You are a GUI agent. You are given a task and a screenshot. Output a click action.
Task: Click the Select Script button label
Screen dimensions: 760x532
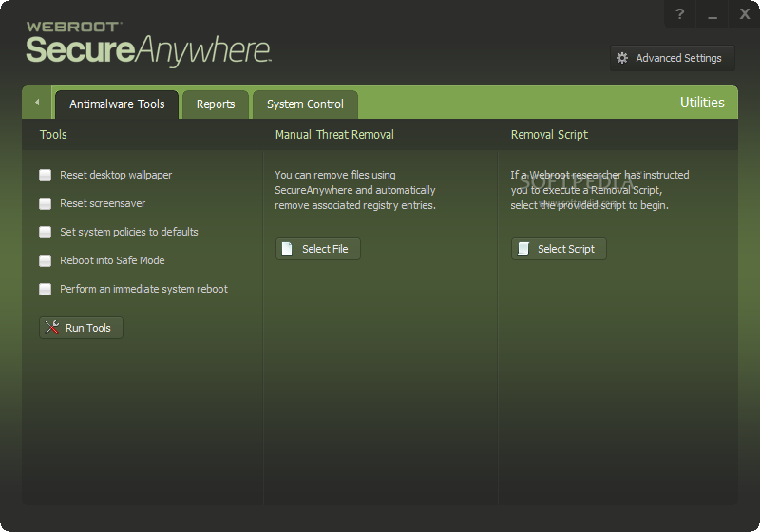[x=565, y=249]
